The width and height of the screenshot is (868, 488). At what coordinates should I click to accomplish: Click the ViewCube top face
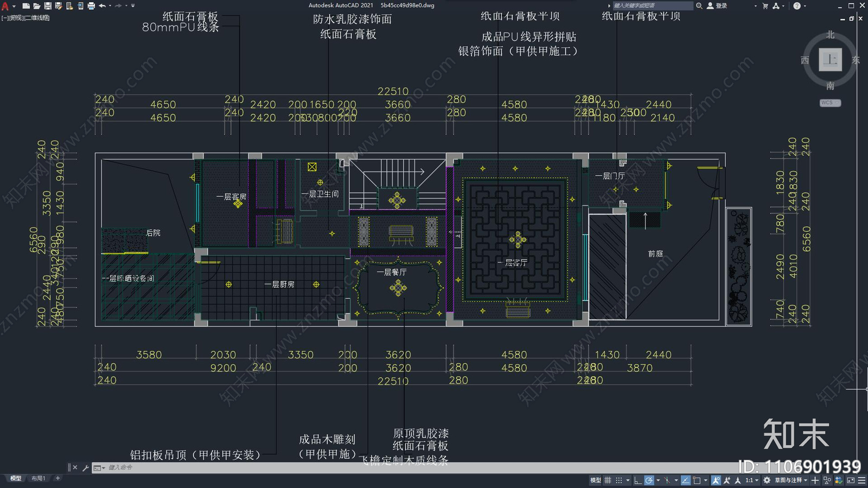tap(830, 59)
